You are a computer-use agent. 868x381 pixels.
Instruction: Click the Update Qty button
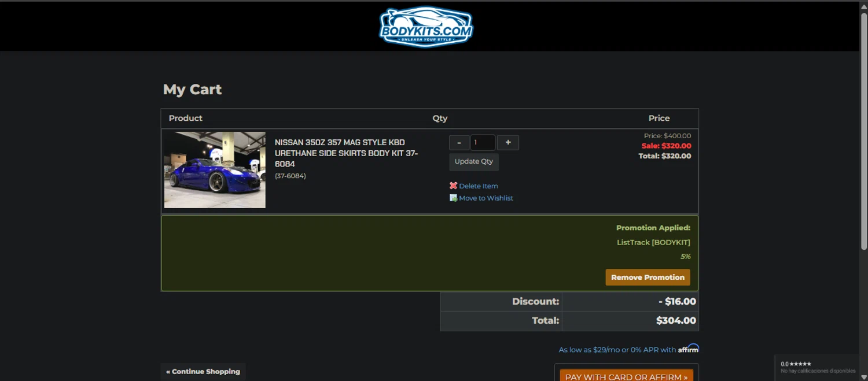474,162
